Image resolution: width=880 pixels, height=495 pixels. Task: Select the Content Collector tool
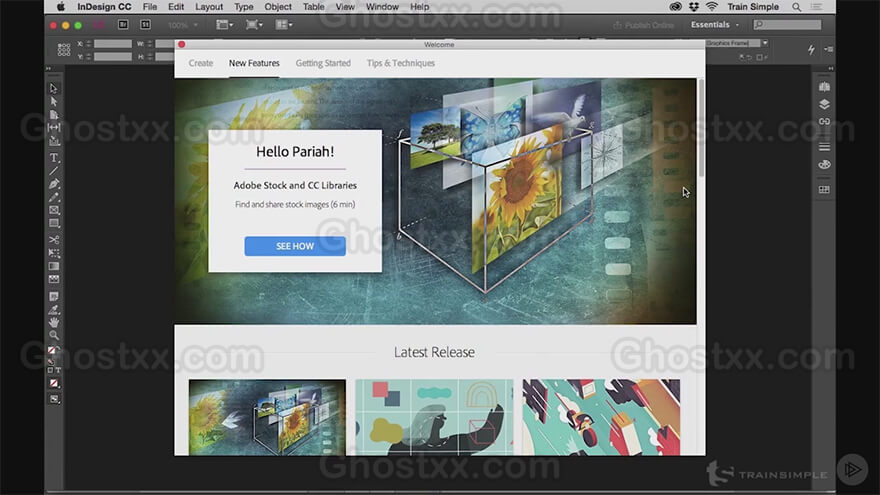pos(54,141)
